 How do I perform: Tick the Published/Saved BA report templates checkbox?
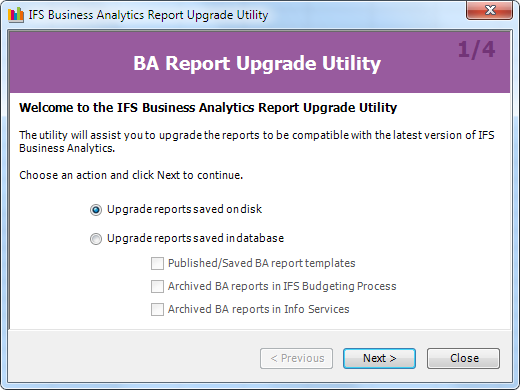[157, 263]
